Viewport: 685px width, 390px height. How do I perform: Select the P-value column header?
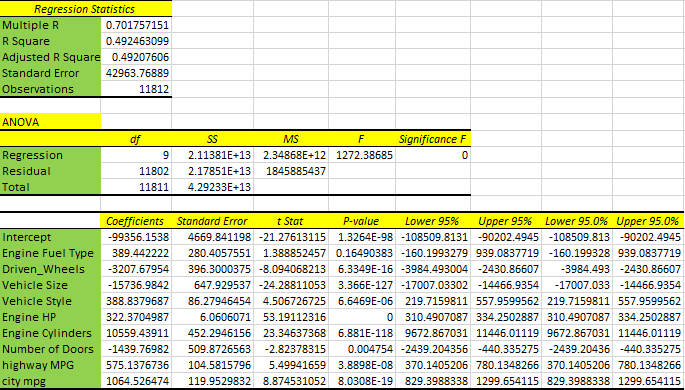pyautogui.click(x=362, y=221)
